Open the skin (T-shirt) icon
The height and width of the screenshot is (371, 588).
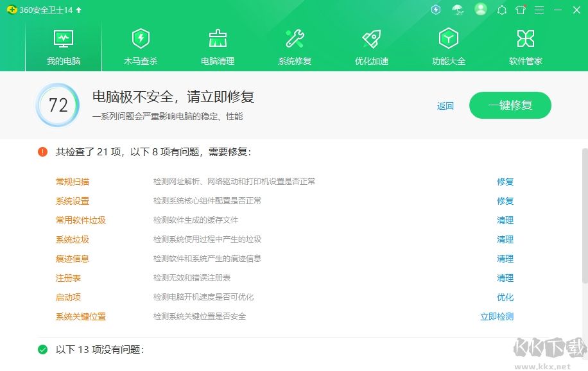click(x=521, y=10)
